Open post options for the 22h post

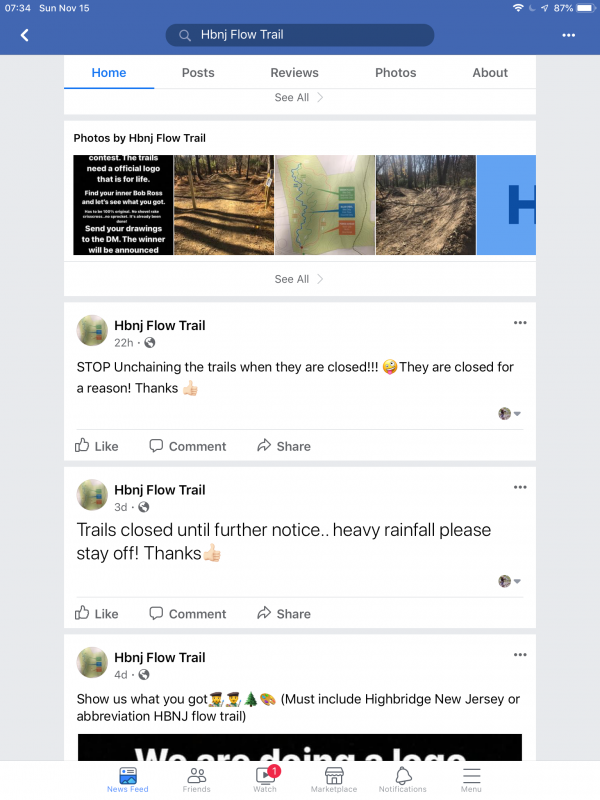520,322
